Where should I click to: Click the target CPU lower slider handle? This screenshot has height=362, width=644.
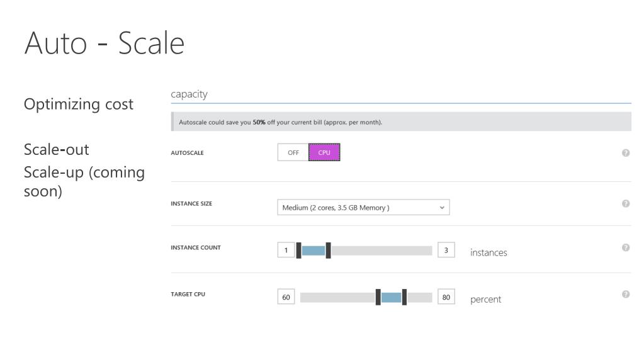point(378,297)
